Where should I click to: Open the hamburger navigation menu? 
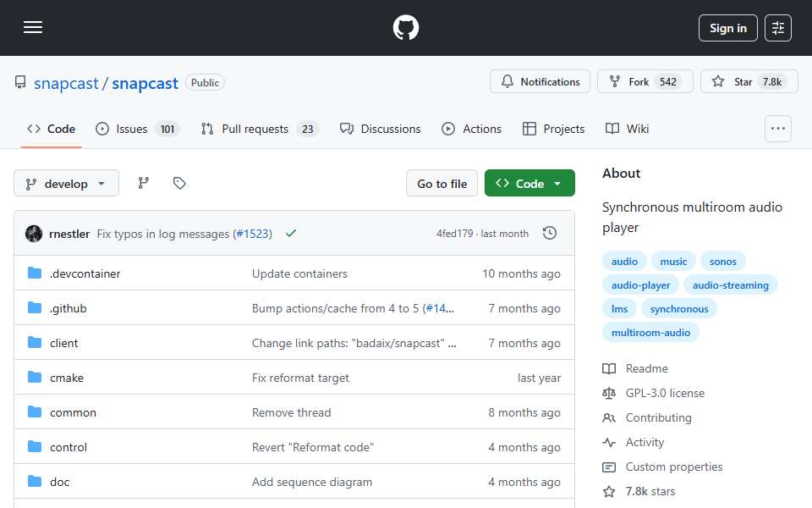point(33,27)
